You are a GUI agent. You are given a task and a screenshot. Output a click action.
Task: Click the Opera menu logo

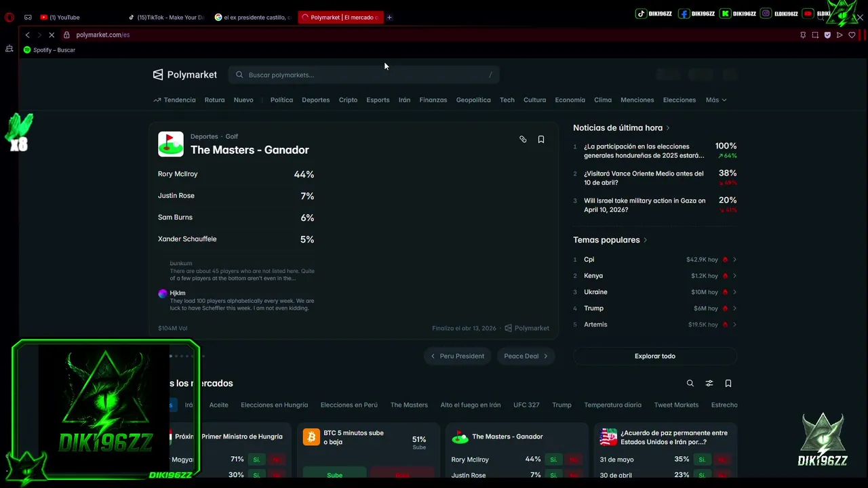click(x=9, y=17)
